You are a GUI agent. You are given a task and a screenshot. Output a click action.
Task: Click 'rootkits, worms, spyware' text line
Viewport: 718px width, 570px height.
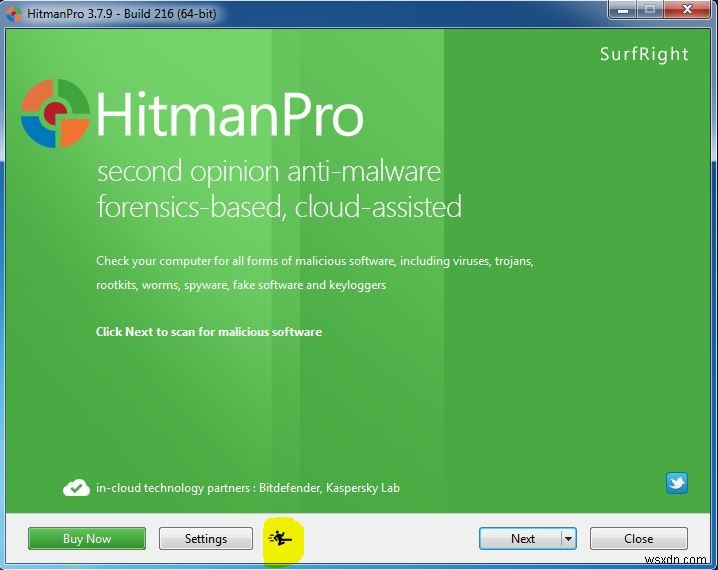241,285
